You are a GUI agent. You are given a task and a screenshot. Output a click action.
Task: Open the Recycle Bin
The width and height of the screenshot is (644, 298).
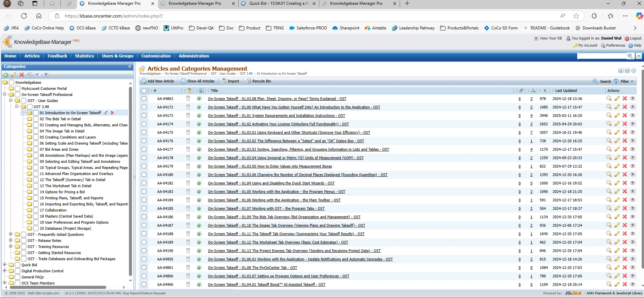click(259, 81)
